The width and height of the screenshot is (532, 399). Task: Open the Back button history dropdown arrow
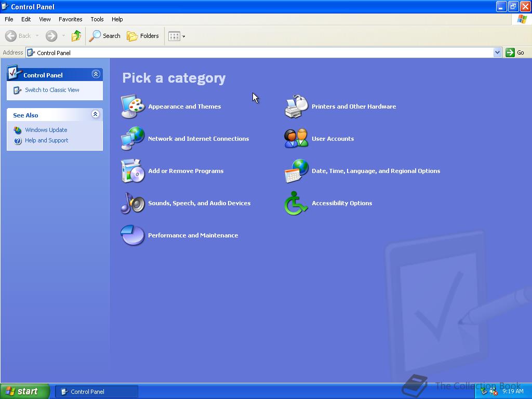pyautogui.click(x=37, y=36)
